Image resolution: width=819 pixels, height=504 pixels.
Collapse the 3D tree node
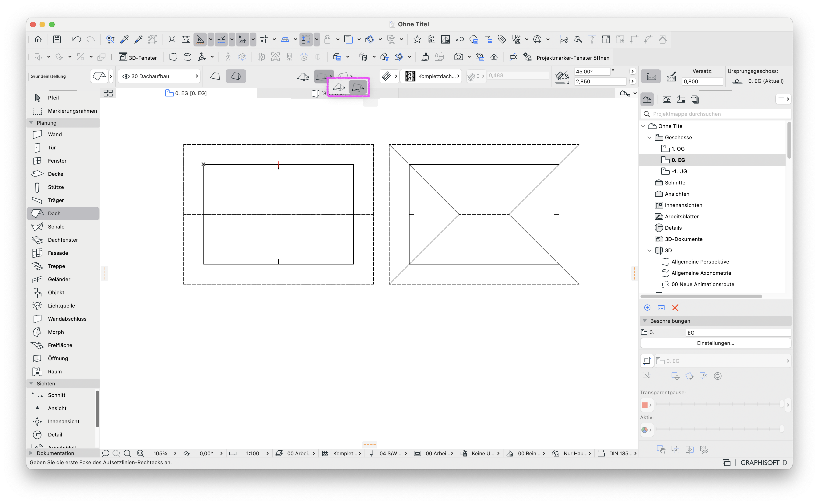click(649, 250)
